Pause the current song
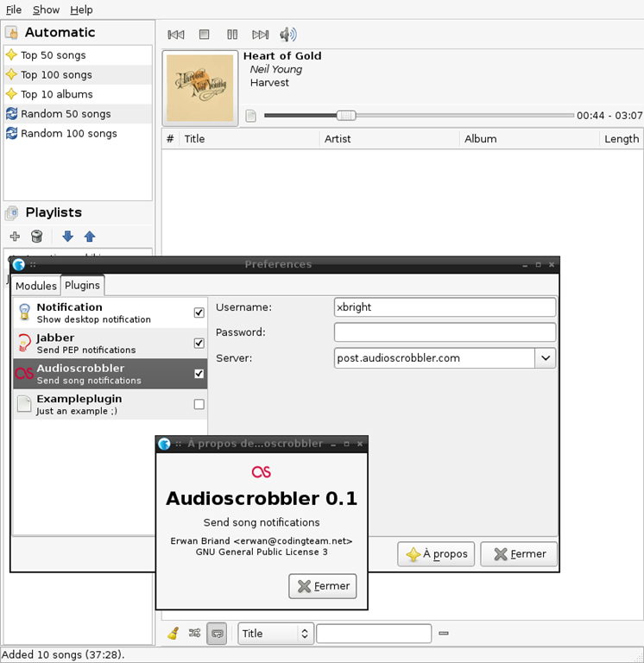The image size is (644, 663). point(232,35)
